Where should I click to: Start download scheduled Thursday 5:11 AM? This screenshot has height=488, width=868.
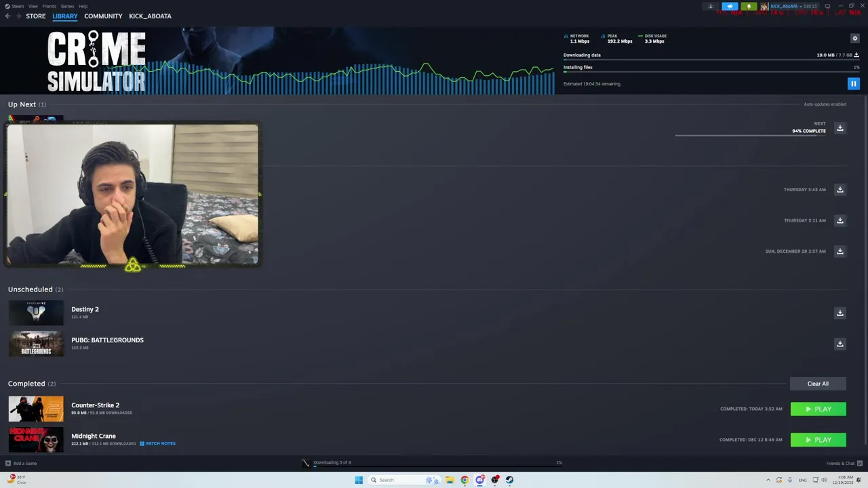840,220
